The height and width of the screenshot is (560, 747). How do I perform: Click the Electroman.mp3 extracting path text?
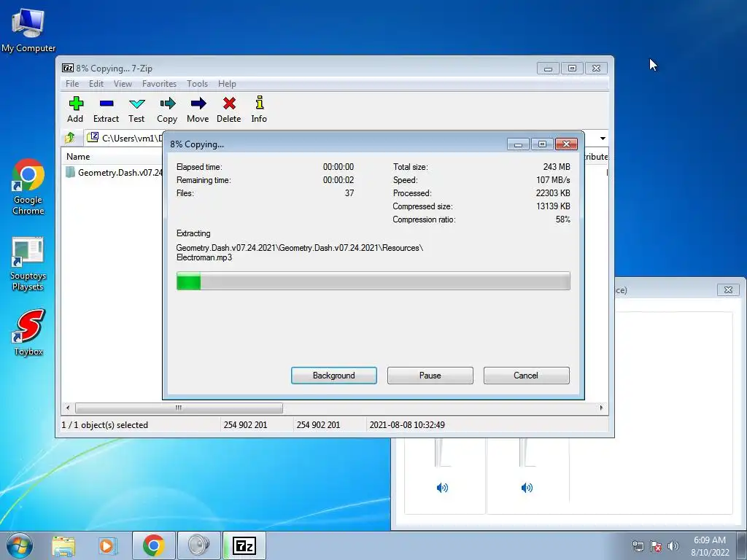click(204, 257)
